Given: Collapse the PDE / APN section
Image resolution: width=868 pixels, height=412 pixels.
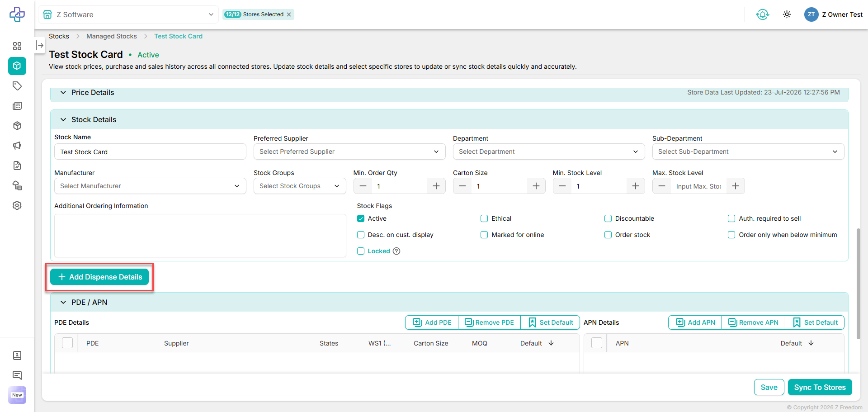Looking at the screenshot, I should (x=63, y=302).
